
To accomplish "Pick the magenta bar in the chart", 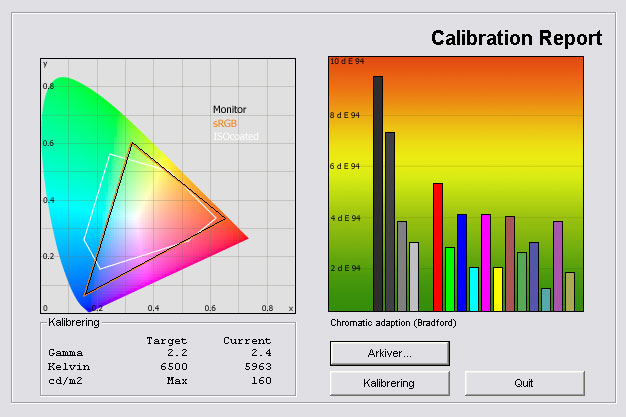I will [486, 263].
